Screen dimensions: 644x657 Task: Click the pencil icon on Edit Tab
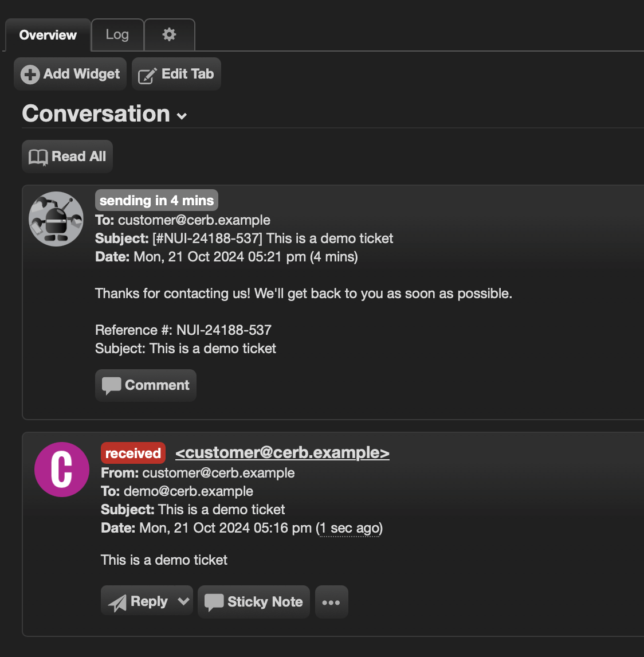pyautogui.click(x=147, y=76)
